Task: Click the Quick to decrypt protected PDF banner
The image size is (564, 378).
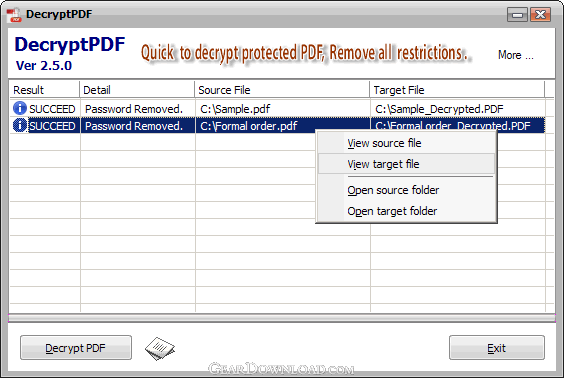Action: pyautogui.click(x=305, y=53)
